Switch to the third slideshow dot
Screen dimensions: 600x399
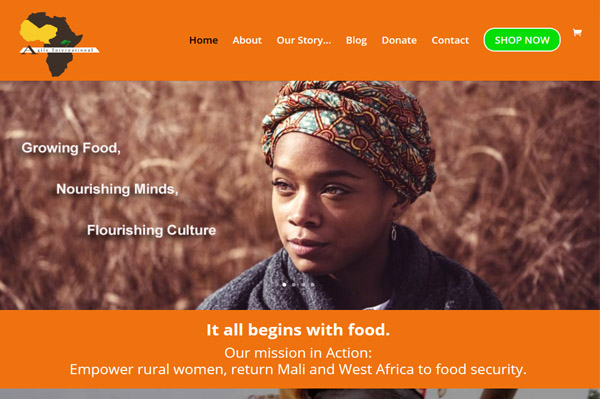coord(303,285)
